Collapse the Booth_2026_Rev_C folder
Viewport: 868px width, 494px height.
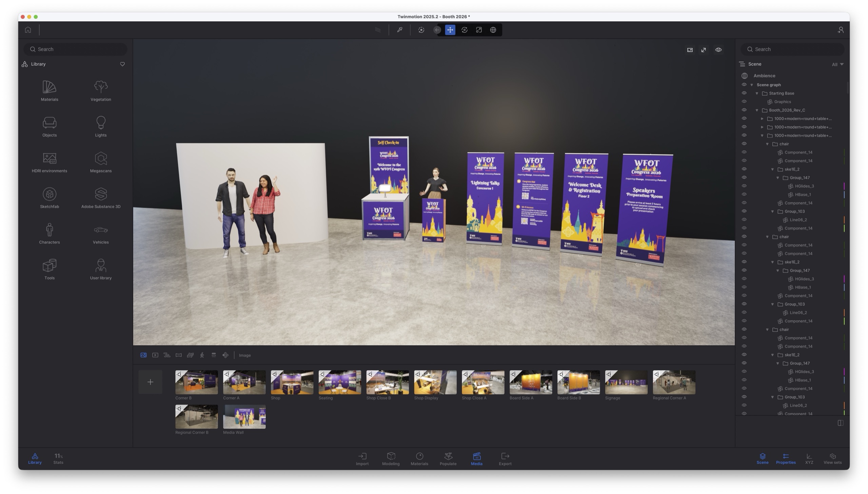point(757,110)
